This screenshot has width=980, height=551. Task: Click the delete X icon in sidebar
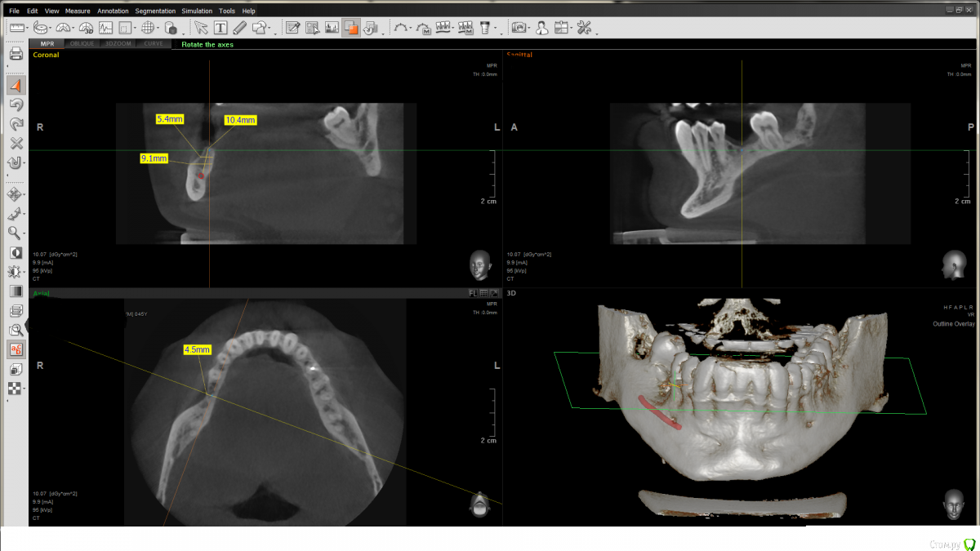coord(16,143)
